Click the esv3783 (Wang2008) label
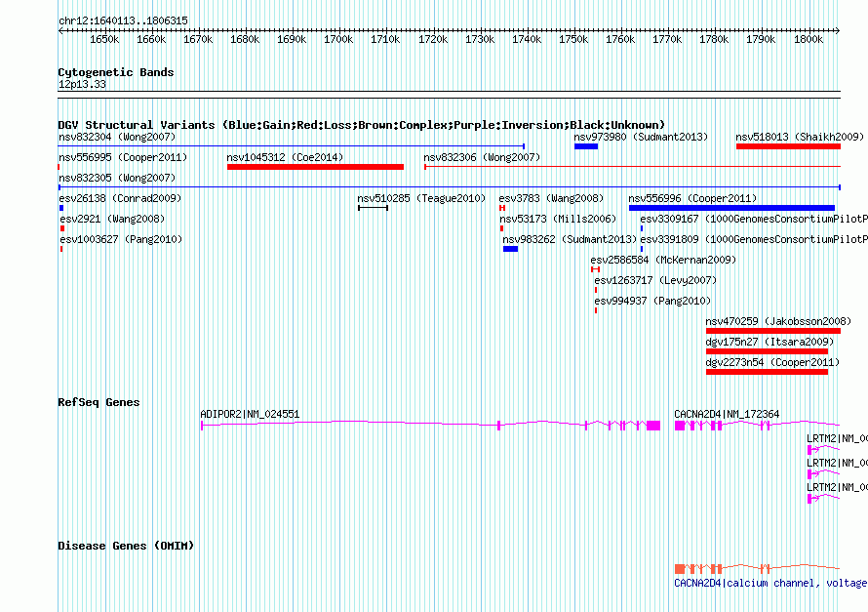This screenshot has height=612, width=868. 551,198
